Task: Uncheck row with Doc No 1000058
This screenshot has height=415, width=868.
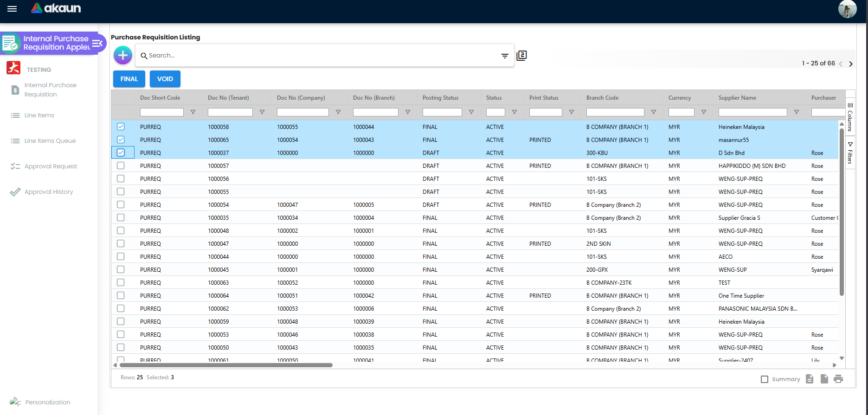Action: click(121, 127)
